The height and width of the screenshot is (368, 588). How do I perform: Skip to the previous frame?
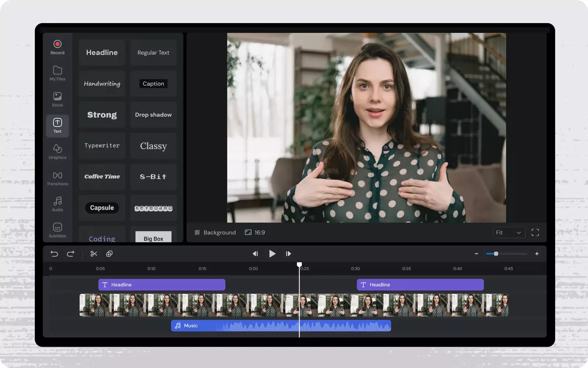(x=255, y=254)
